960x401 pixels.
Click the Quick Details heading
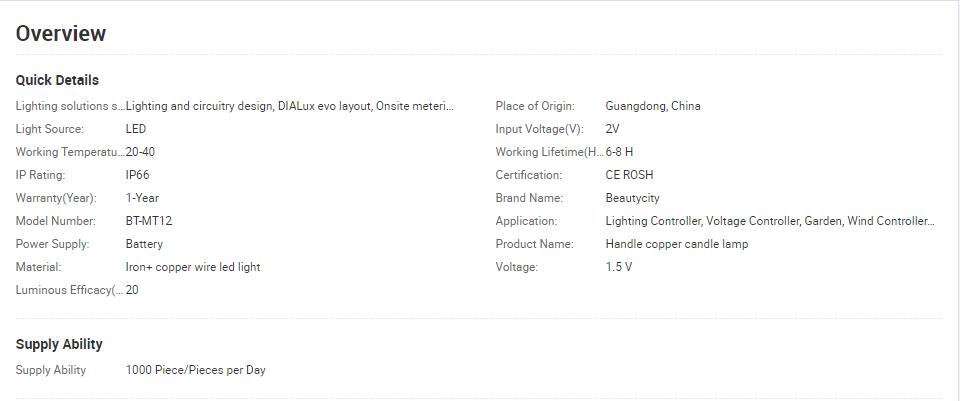[57, 80]
